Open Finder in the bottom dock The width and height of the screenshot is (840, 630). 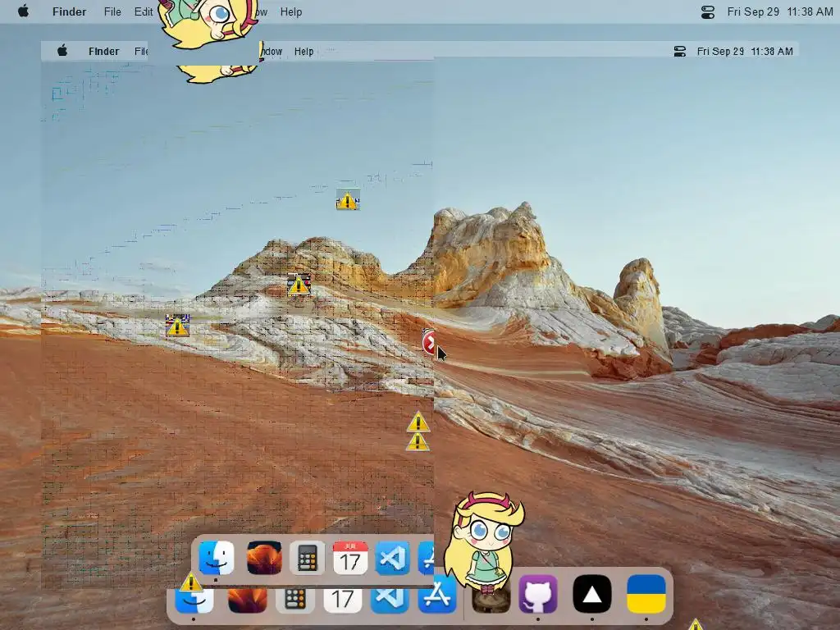(x=194, y=600)
